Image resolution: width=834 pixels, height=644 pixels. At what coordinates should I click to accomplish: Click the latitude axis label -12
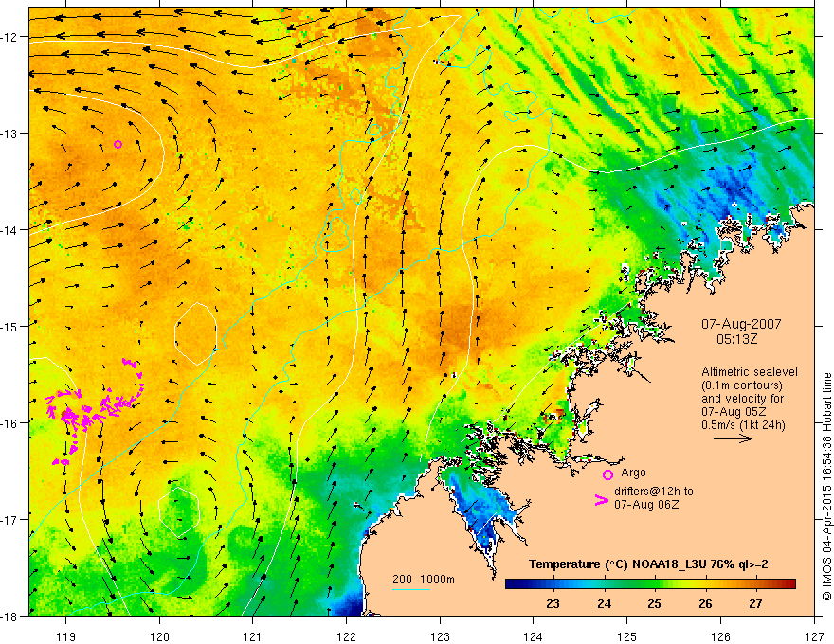tap(10, 37)
